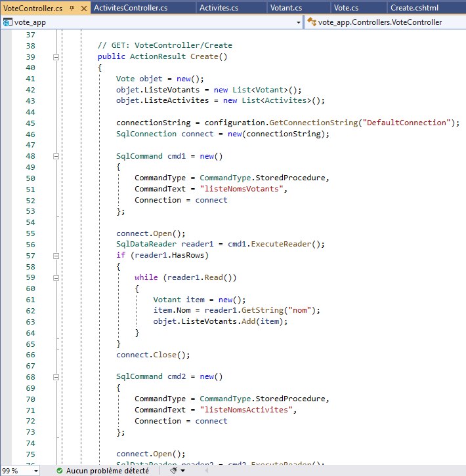466x476 pixels.
Task: Collapse the while reader1.Read() loop
Action: (x=56, y=278)
